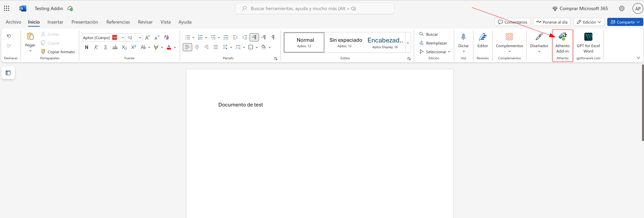
Task: Click the search box Buscar herramientas
Action: click(x=314, y=8)
